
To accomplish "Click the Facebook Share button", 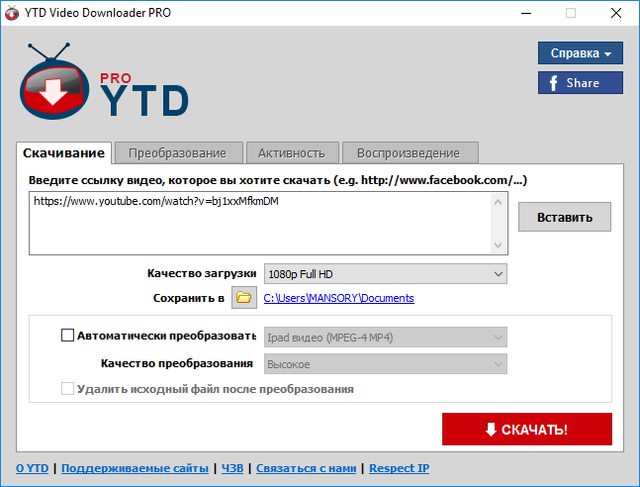I will click(x=581, y=83).
